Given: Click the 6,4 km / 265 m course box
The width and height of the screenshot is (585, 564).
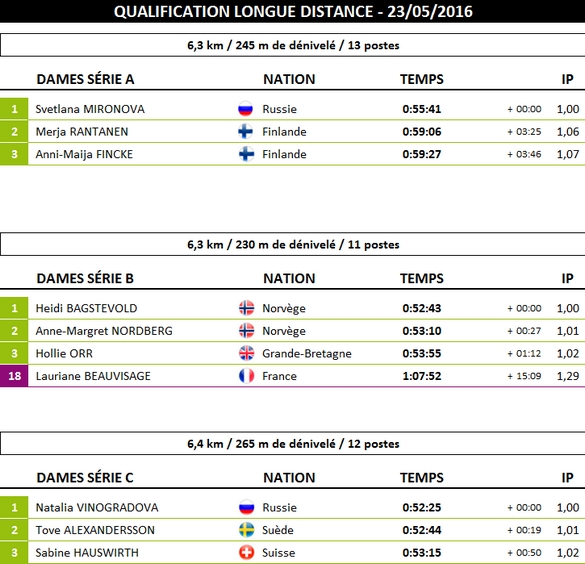Looking at the screenshot, I should click(292, 444).
